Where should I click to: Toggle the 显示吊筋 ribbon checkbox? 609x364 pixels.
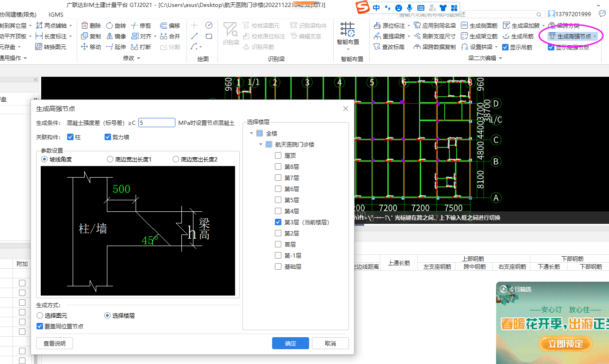[x=505, y=47]
